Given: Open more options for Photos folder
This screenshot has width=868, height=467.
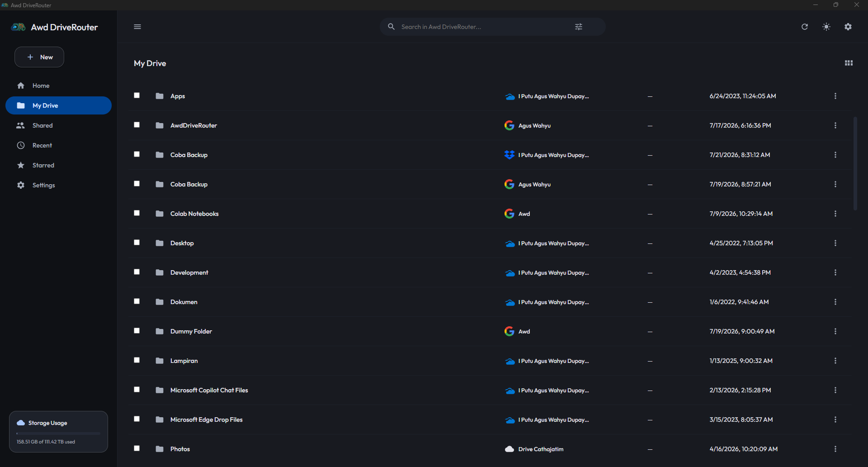Looking at the screenshot, I should coord(835,449).
